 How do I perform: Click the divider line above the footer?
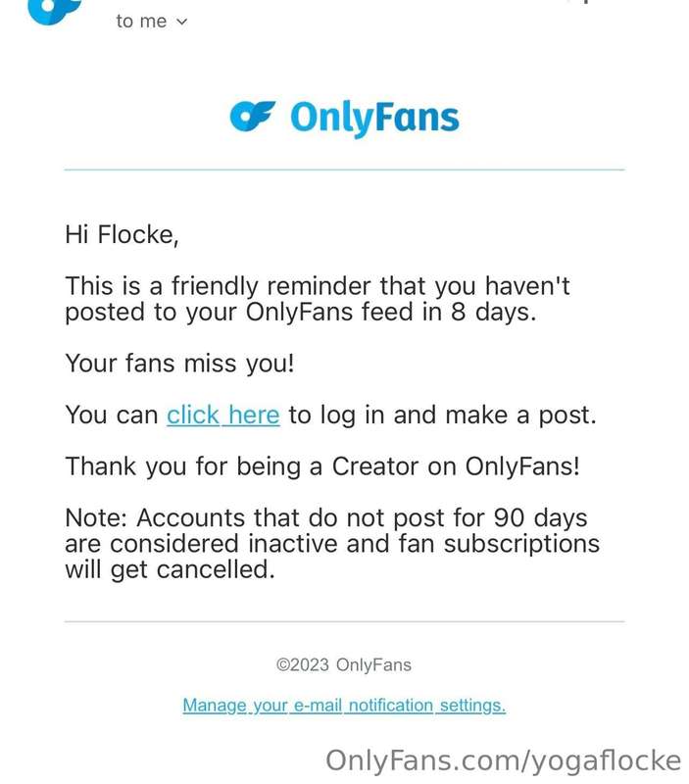(x=344, y=621)
